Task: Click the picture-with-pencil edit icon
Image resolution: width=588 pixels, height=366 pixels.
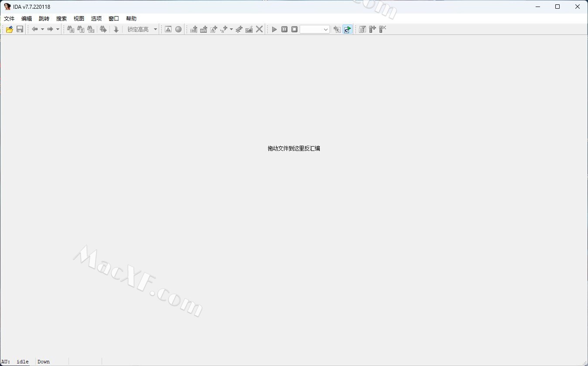Action: [249, 29]
